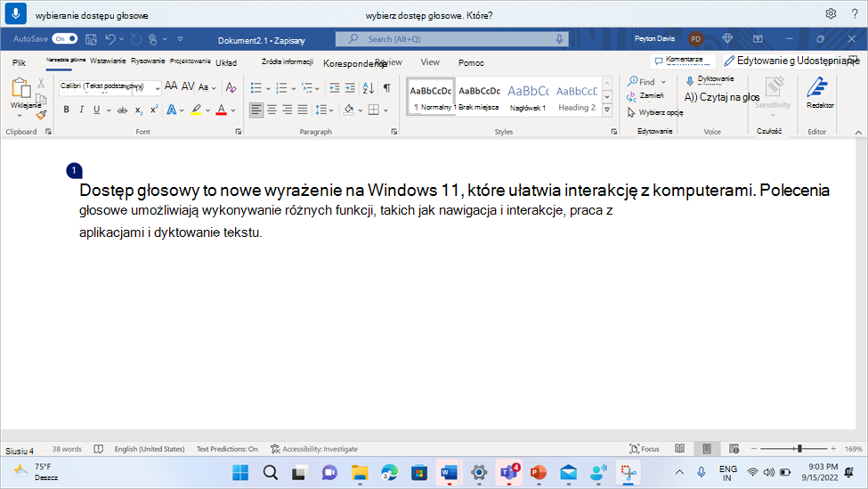Click 38 words count
Image resolution: width=868 pixels, height=489 pixels.
click(x=67, y=449)
